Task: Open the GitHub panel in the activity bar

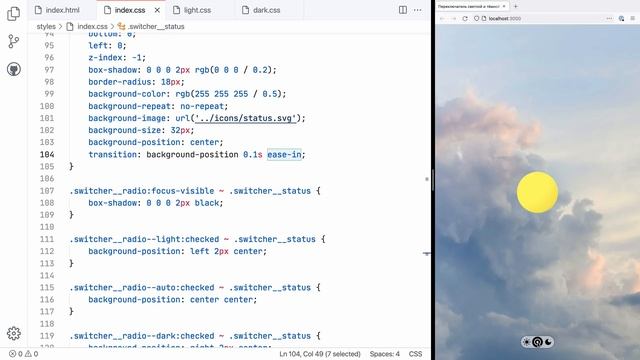Action: (x=13, y=69)
